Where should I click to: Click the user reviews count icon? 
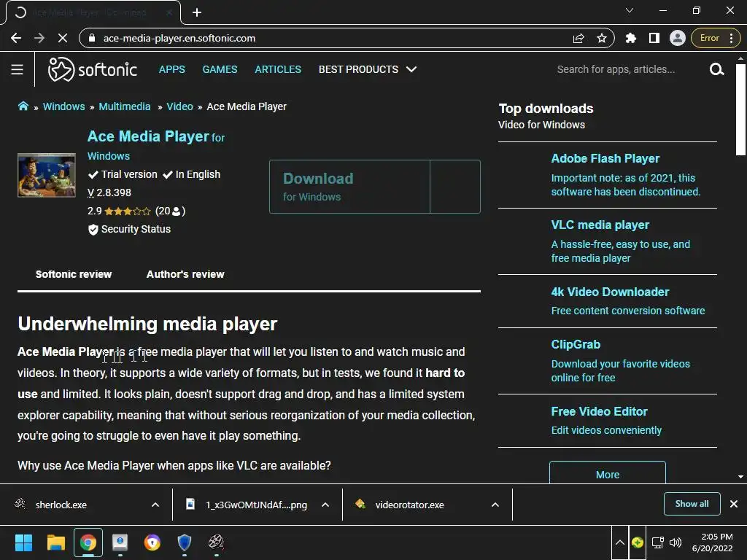(x=177, y=211)
